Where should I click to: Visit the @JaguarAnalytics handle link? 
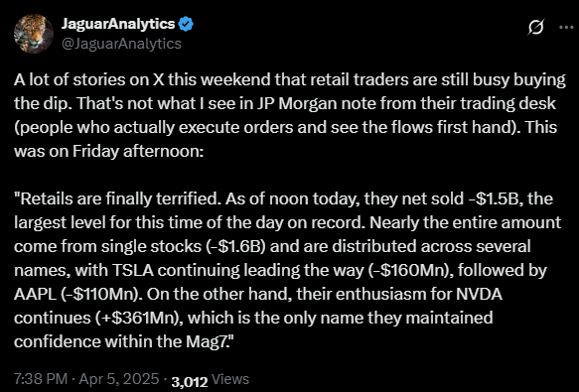[121, 44]
